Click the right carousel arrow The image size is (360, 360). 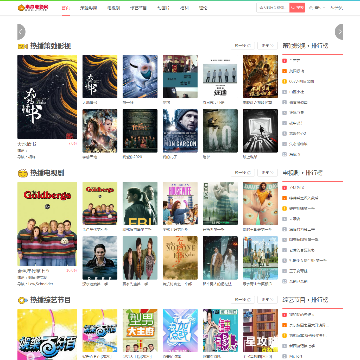pos(339,32)
